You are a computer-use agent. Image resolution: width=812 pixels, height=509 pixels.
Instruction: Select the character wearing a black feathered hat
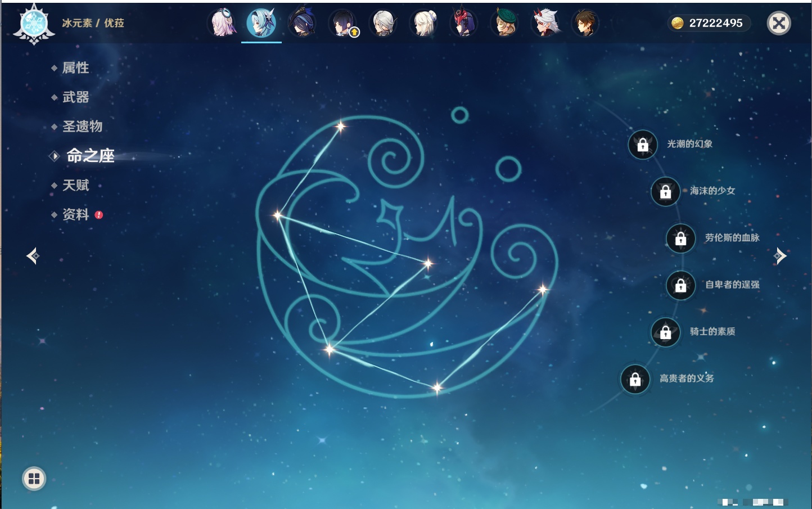(302, 23)
